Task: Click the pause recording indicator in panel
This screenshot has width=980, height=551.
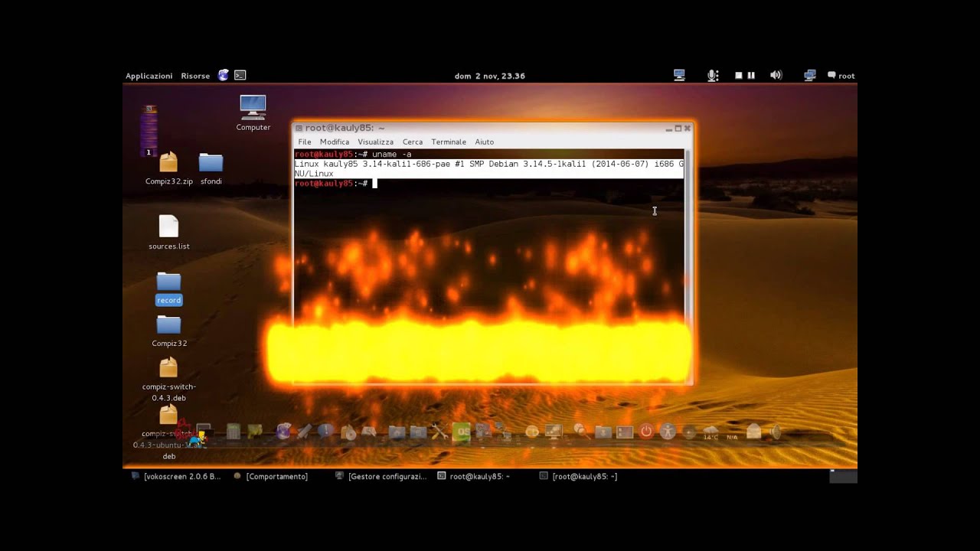Action: [751, 75]
